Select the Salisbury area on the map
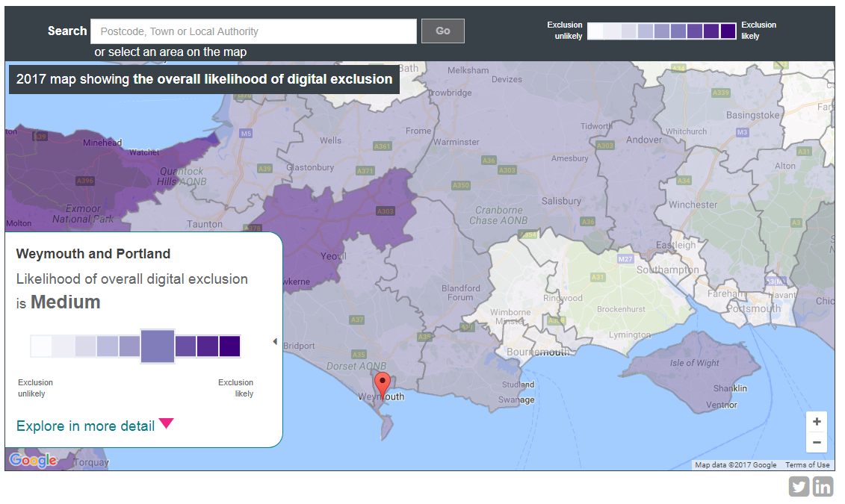845x504 pixels. [x=561, y=200]
